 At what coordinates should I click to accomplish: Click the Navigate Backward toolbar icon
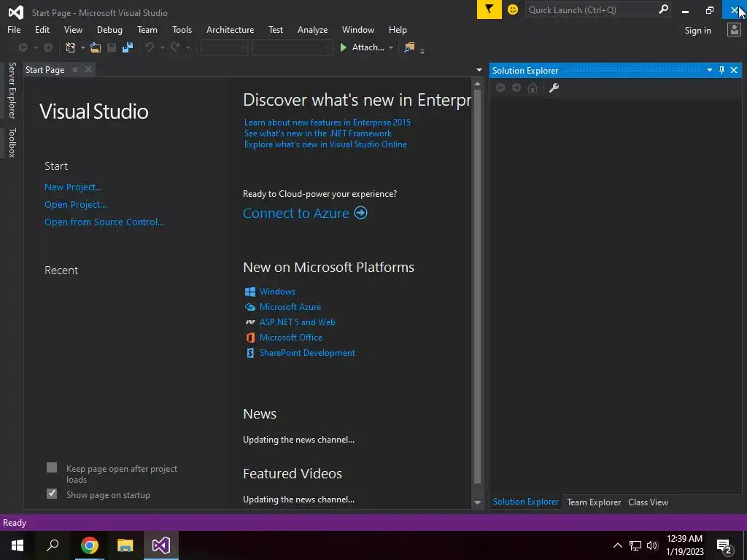(x=23, y=47)
